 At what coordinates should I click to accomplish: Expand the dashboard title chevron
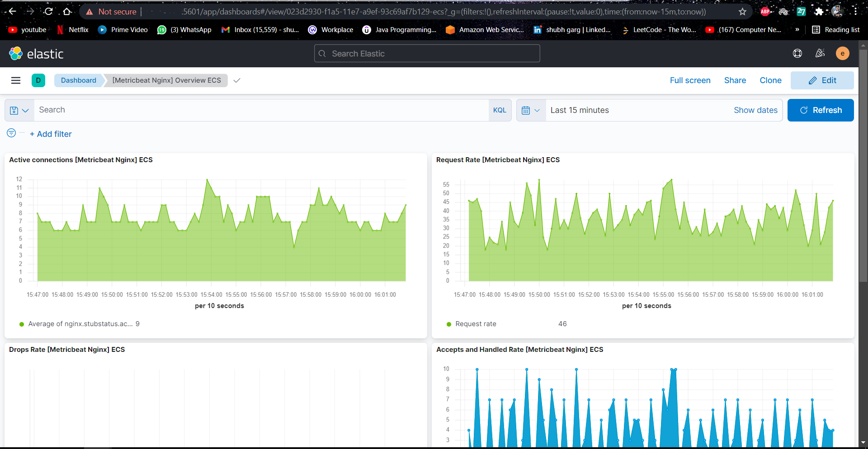pyautogui.click(x=236, y=81)
